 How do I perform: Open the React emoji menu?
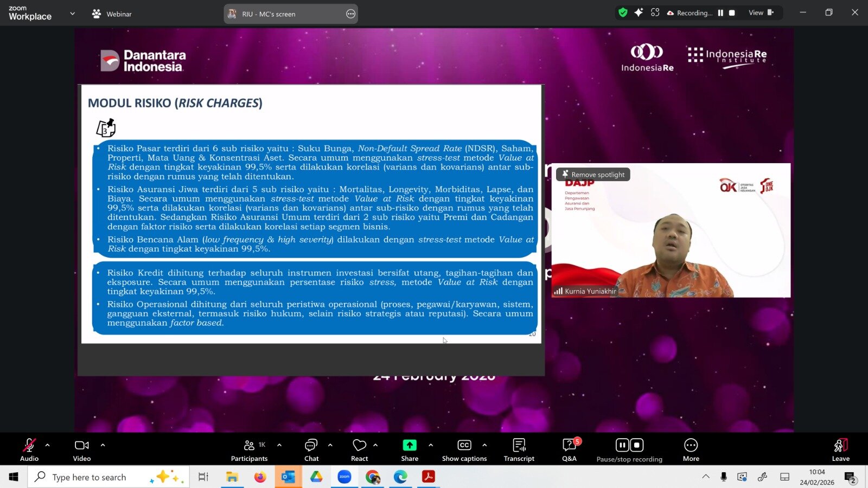359,450
